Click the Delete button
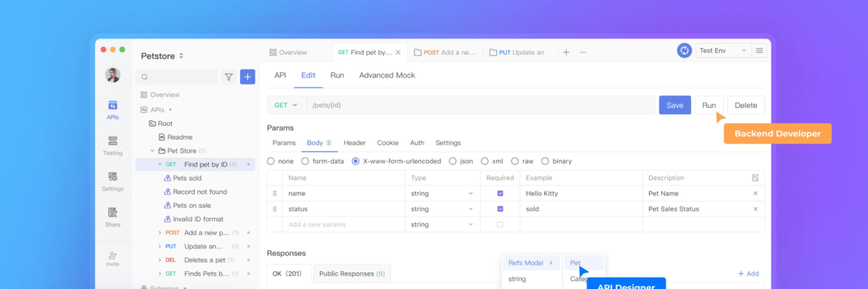 coord(746,105)
